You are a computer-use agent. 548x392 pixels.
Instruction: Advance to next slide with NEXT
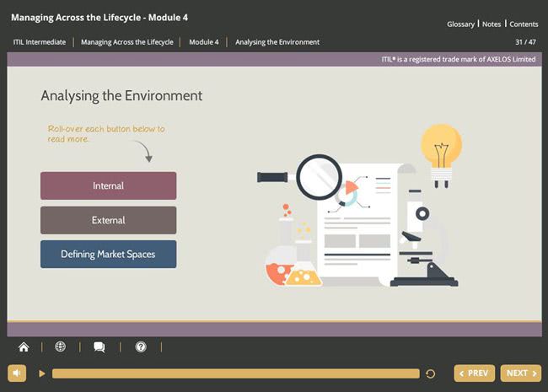[x=521, y=373]
